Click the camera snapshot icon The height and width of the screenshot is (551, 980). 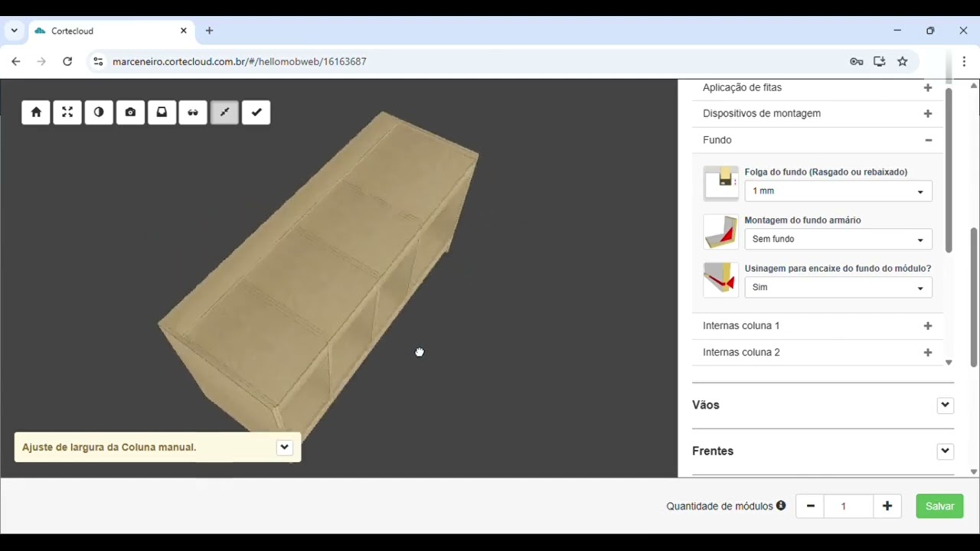coord(130,112)
